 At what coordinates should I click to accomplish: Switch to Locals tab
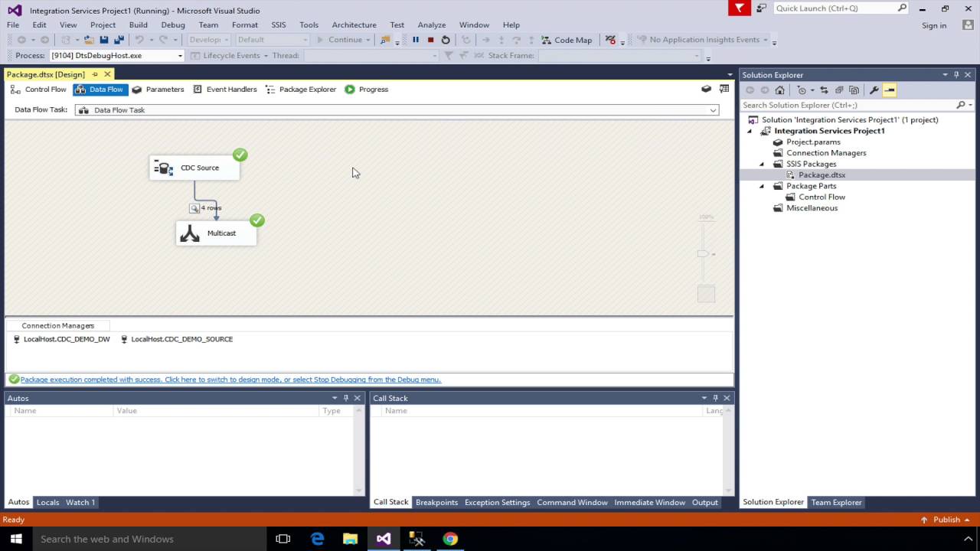(x=47, y=502)
